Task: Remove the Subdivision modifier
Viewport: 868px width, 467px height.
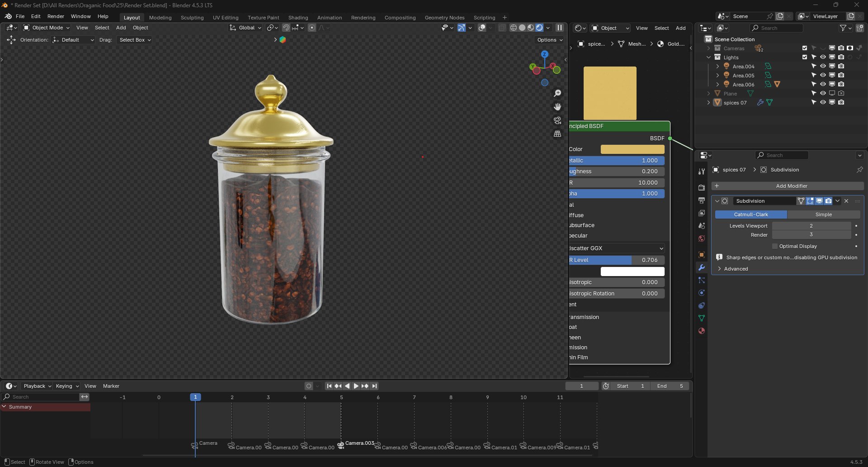Action: (846, 201)
